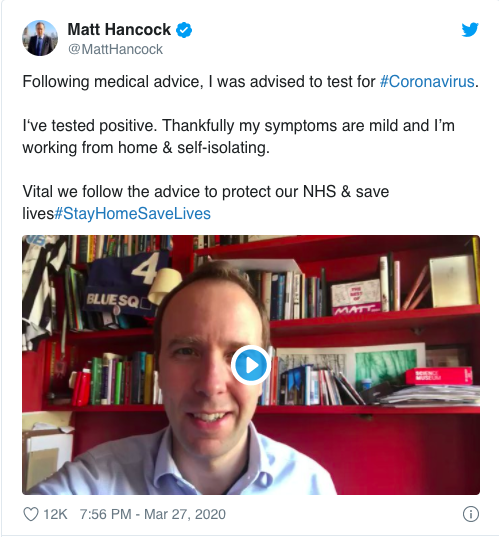Click the black-and-white striped jersey in video
The width and height of the screenshot is (499, 537).
pyautogui.click(x=41, y=291)
